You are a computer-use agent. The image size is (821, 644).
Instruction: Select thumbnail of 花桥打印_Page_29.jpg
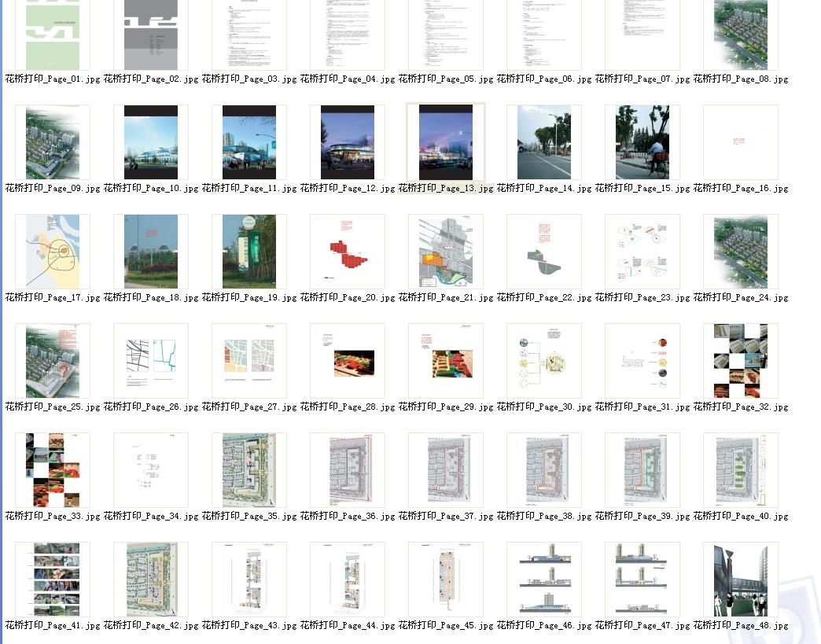point(446,361)
